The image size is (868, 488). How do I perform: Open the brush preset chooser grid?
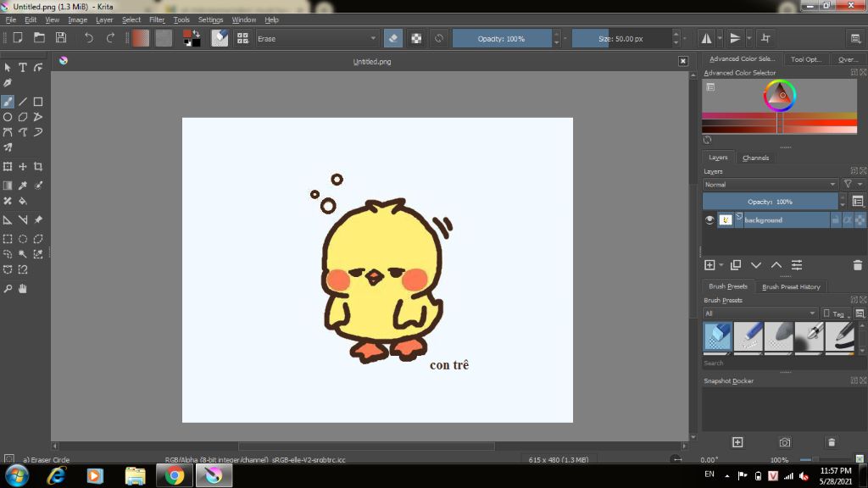242,38
